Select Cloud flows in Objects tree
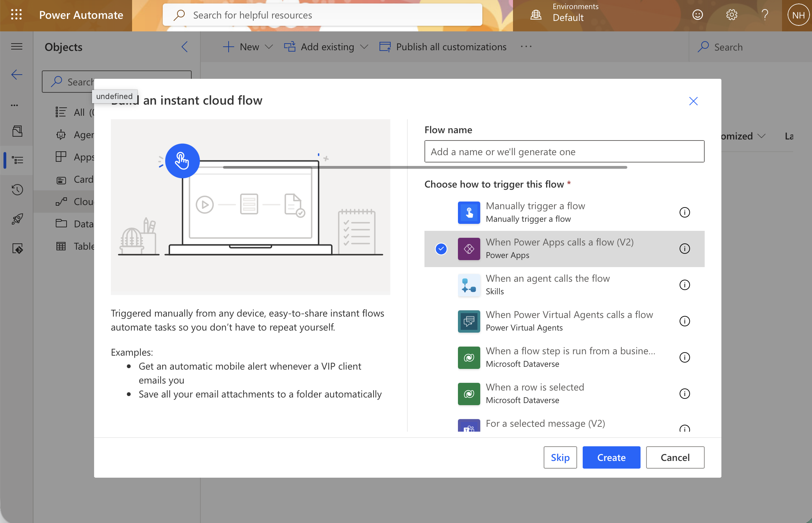The height and width of the screenshot is (523, 812). tap(64, 202)
